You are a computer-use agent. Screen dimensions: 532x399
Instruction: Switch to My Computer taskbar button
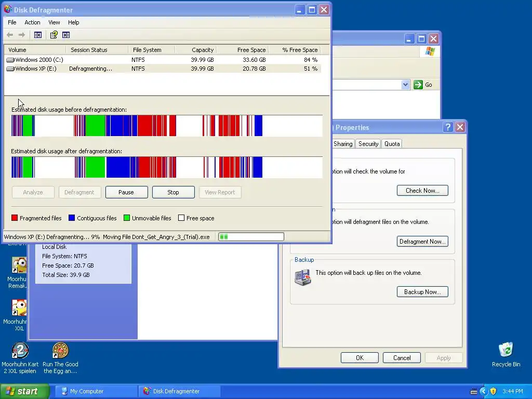tap(96, 391)
